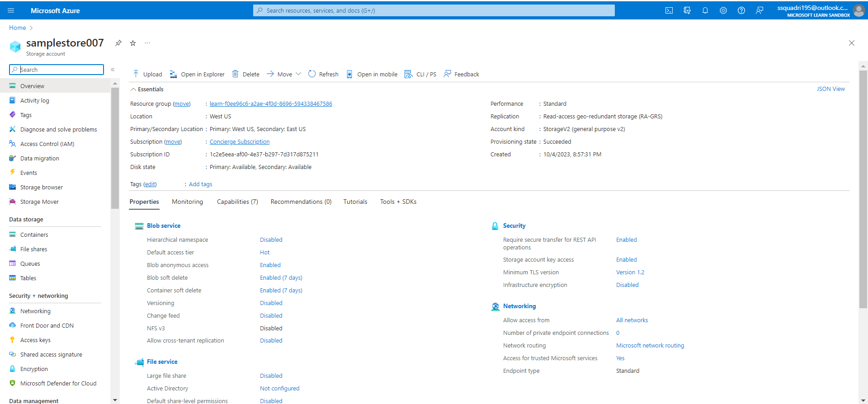Select Overview in sidebar
This screenshot has height=404, width=868.
(x=55, y=86)
